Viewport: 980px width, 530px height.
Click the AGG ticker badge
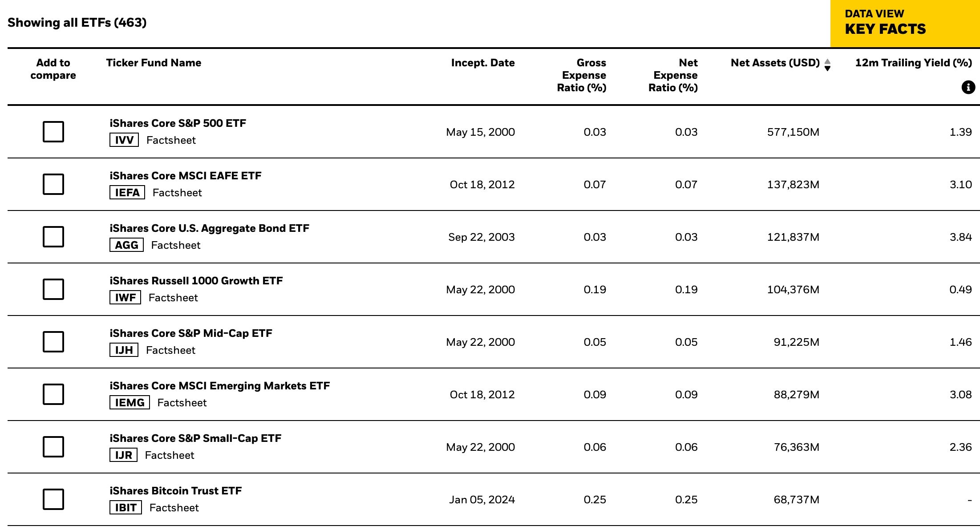click(x=126, y=245)
